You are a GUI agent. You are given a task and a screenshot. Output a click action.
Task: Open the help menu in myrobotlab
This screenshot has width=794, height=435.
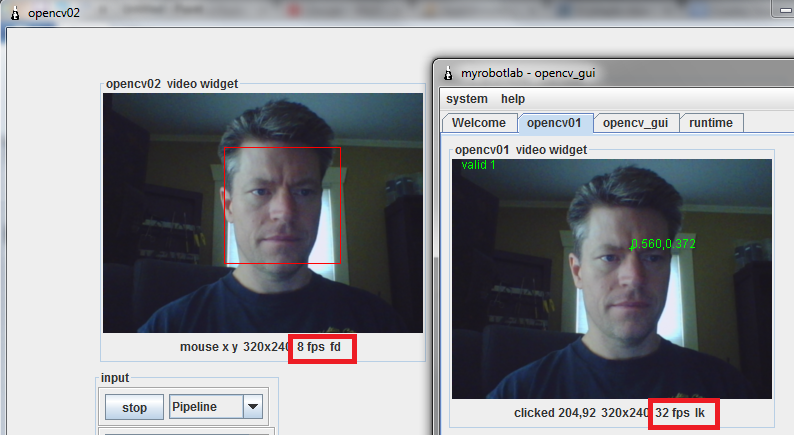tap(513, 99)
